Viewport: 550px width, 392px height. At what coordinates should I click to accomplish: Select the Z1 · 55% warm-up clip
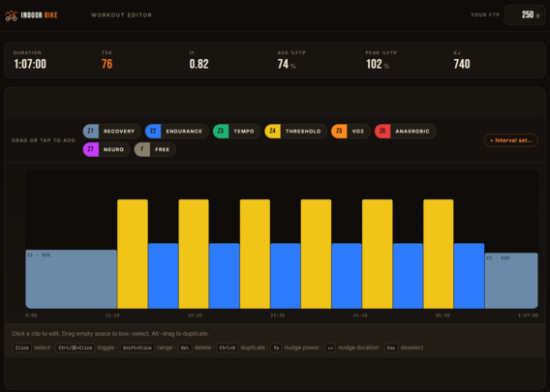[72, 279]
